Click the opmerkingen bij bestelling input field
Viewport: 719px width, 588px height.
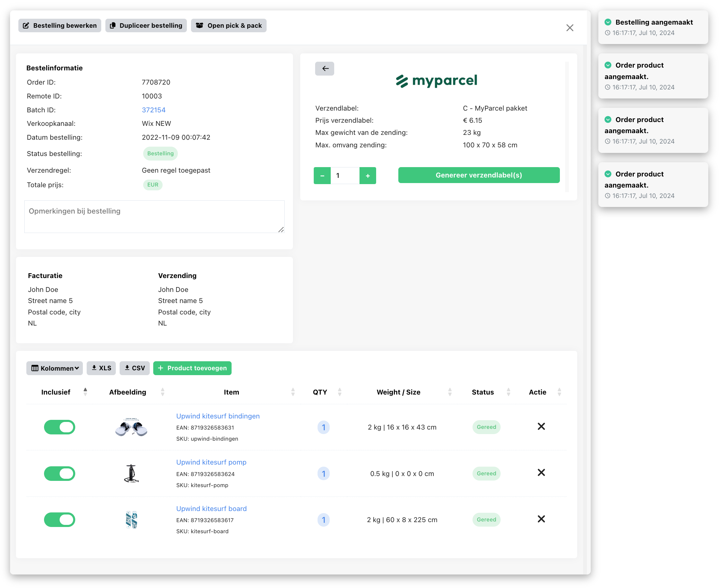tap(155, 217)
